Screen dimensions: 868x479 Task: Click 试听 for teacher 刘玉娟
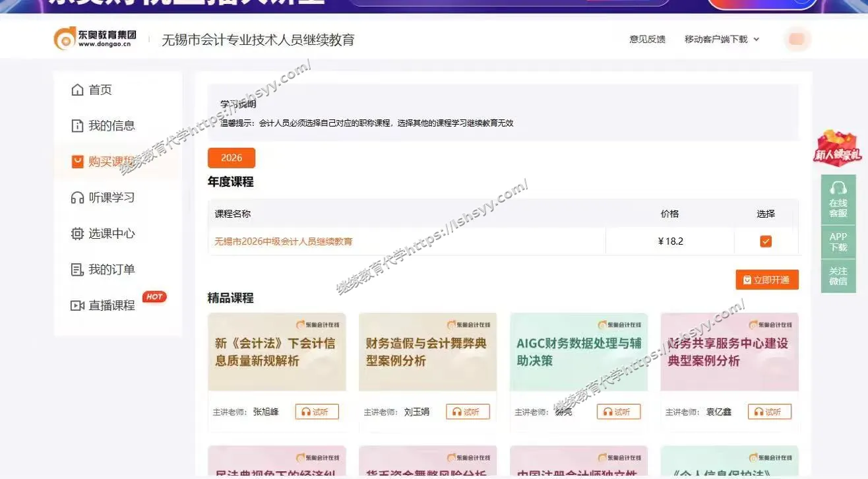[x=468, y=412]
